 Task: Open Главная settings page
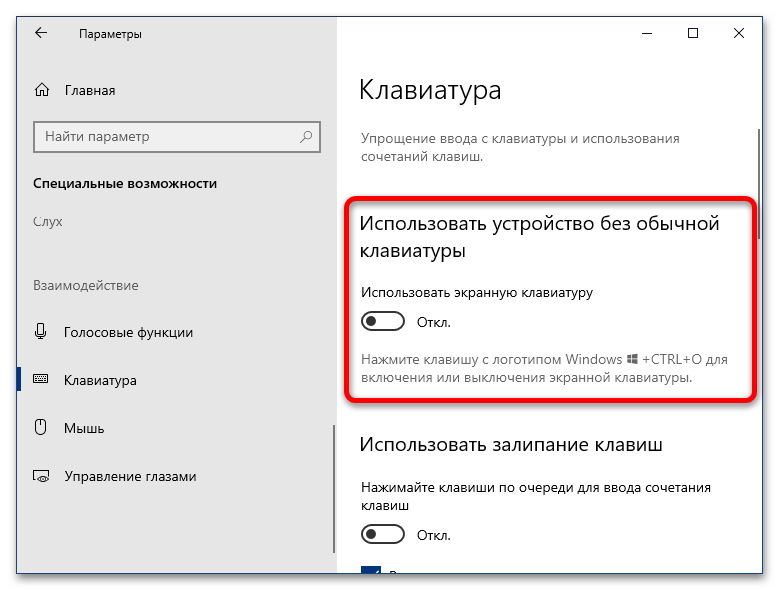pos(90,90)
